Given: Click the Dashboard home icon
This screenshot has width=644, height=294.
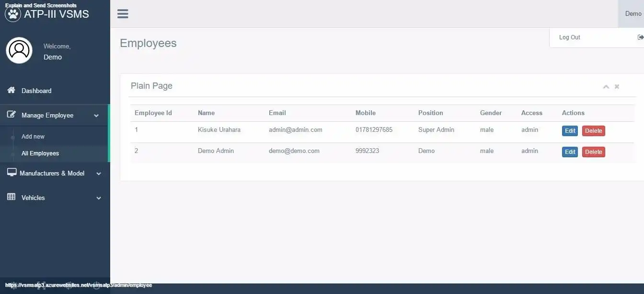Looking at the screenshot, I should click(11, 90).
